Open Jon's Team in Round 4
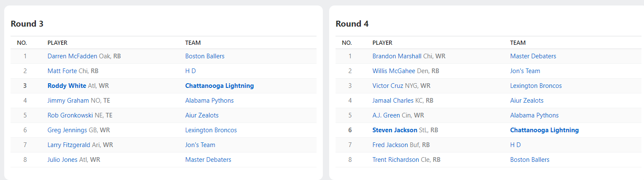This screenshot has height=180, width=644. coord(525,71)
